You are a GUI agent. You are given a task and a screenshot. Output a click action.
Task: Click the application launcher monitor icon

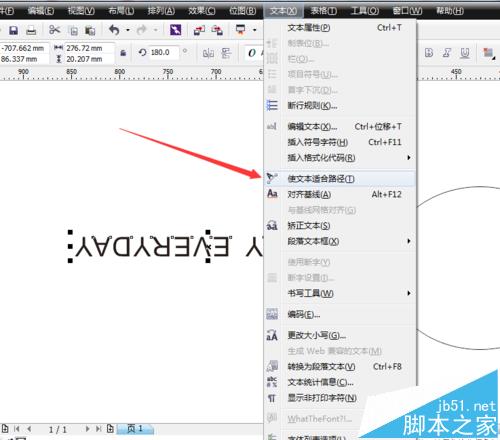point(241,30)
